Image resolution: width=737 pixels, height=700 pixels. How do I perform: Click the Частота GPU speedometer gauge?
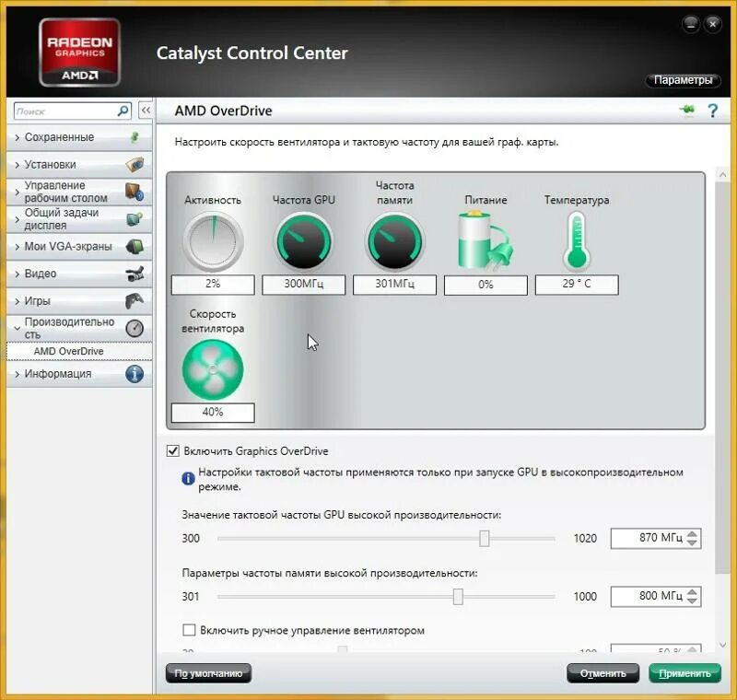coord(304,241)
